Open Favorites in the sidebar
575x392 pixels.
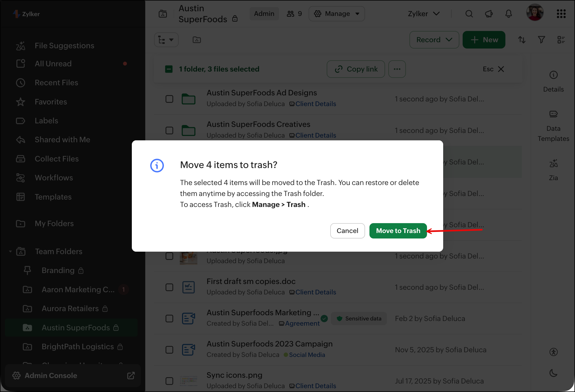pyautogui.click(x=51, y=102)
